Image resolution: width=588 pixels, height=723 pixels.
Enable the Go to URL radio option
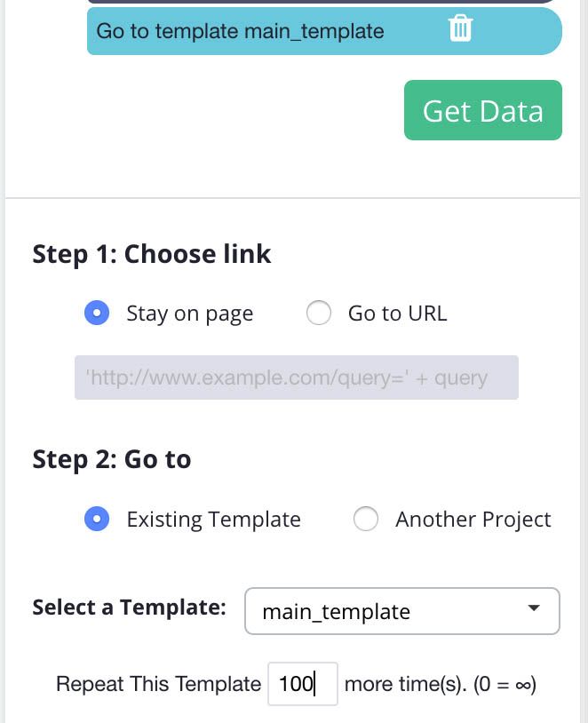pyautogui.click(x=319, y=313)
